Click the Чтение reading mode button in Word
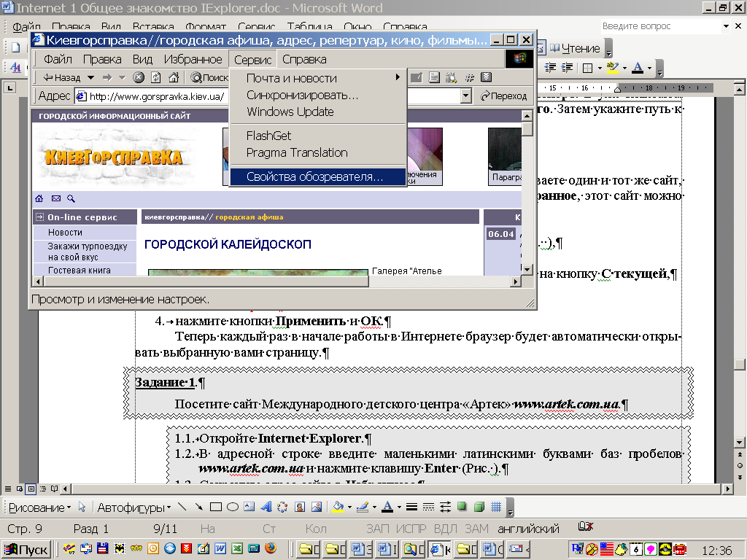Viewport: 747px width, 560px height. click(575, 48)
